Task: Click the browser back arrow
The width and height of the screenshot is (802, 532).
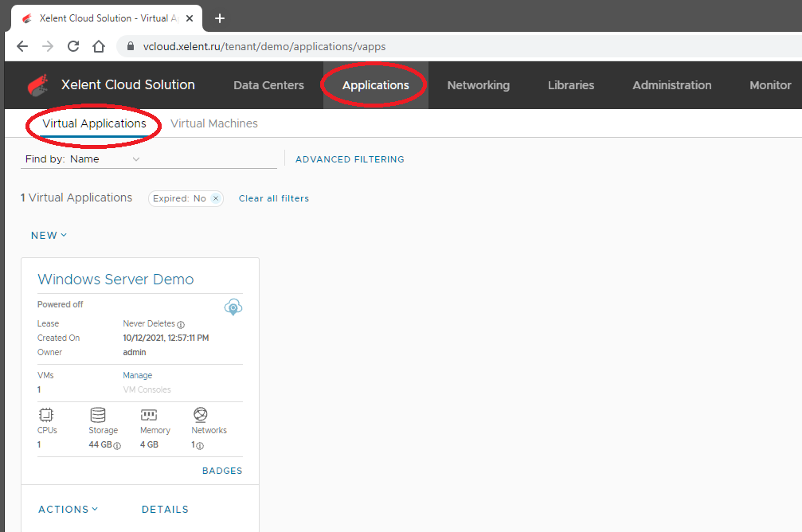Action: click(22, 46)
